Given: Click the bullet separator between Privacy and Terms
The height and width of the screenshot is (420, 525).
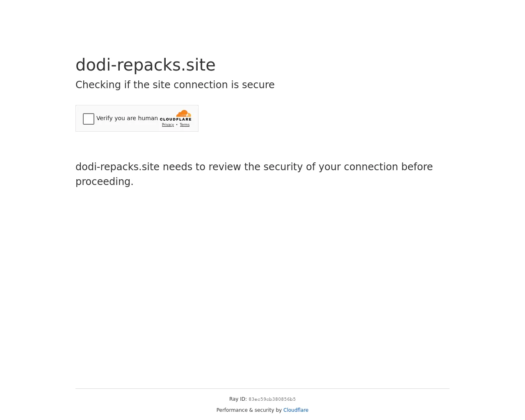Looking at the screenshot, I should [x=177, y=125].
